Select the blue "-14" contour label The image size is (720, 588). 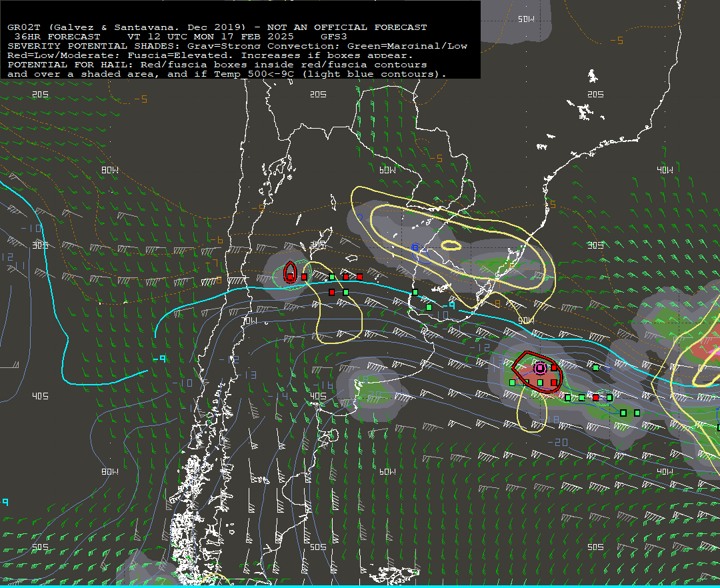[x=277, y=396]
